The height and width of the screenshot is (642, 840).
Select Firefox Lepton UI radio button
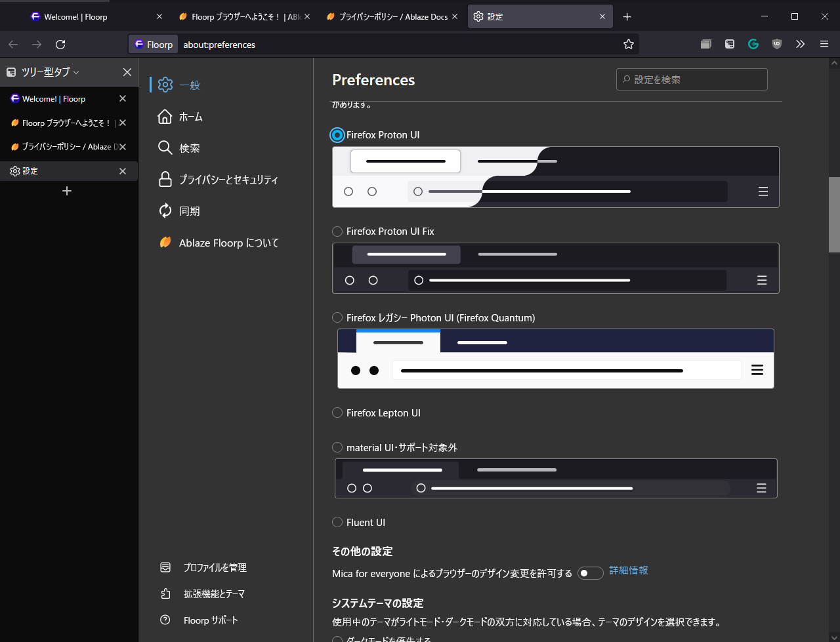[x=337, y=412]
